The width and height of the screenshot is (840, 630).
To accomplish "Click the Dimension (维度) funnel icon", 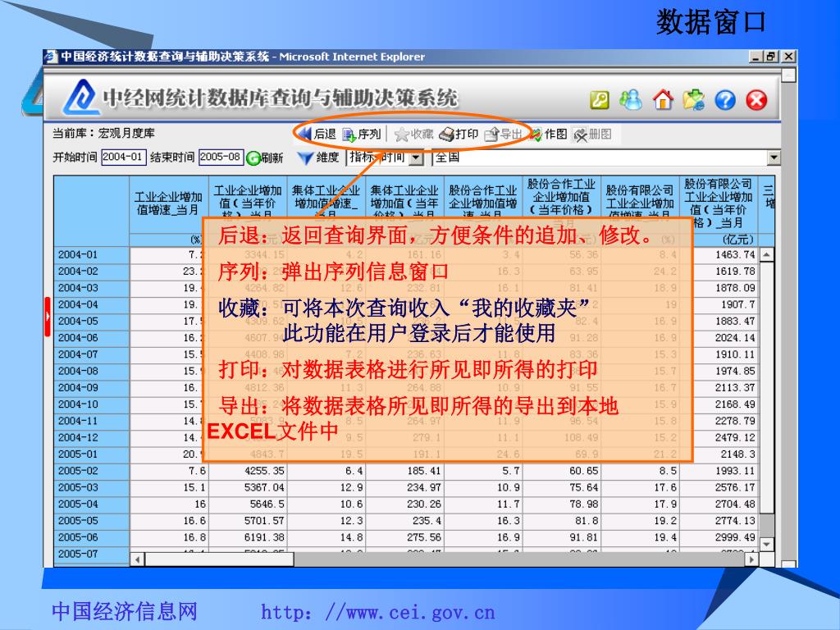I will point(305,158).
